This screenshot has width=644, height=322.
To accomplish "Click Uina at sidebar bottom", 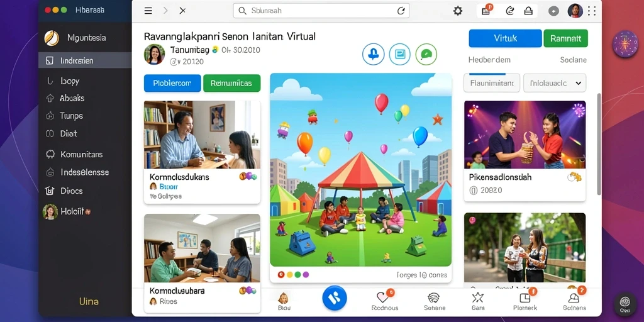I will (x=89, y=301).
